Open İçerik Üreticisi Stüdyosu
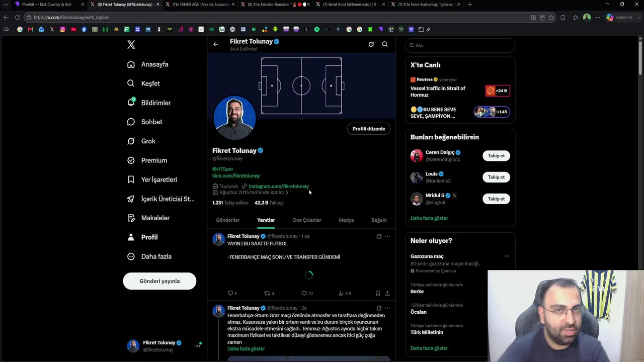The height and width of the screenshot is (362, 644). click(160, 199)
